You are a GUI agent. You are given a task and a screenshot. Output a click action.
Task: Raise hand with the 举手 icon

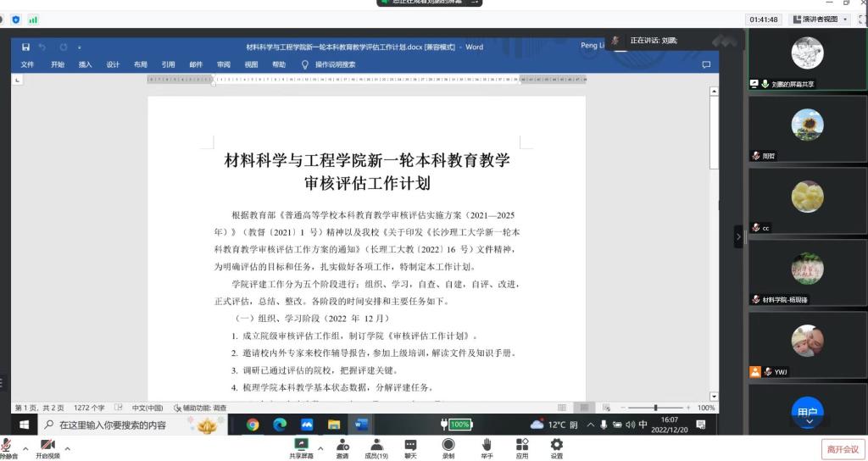tap(487, 445)
